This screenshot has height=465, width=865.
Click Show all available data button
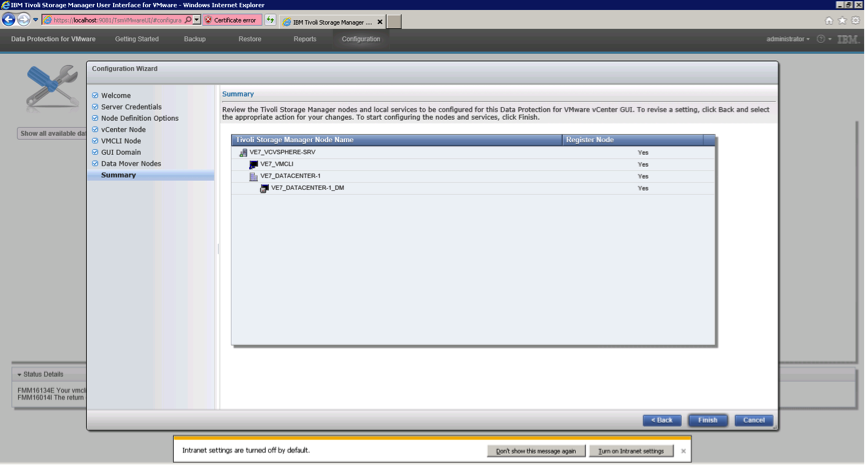click(x=52, y=133)
